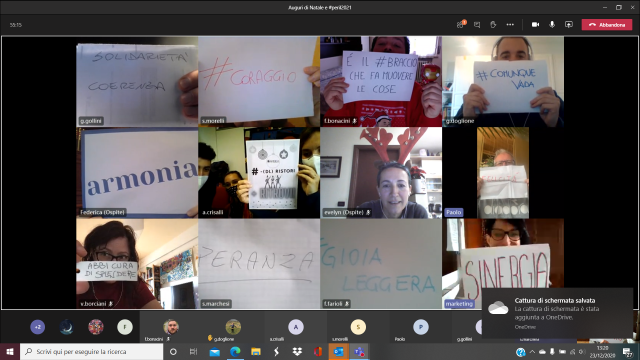The image size is (640, 360).
Task: Switch to Outlook in the taskbar
Action: click(338, 351)
